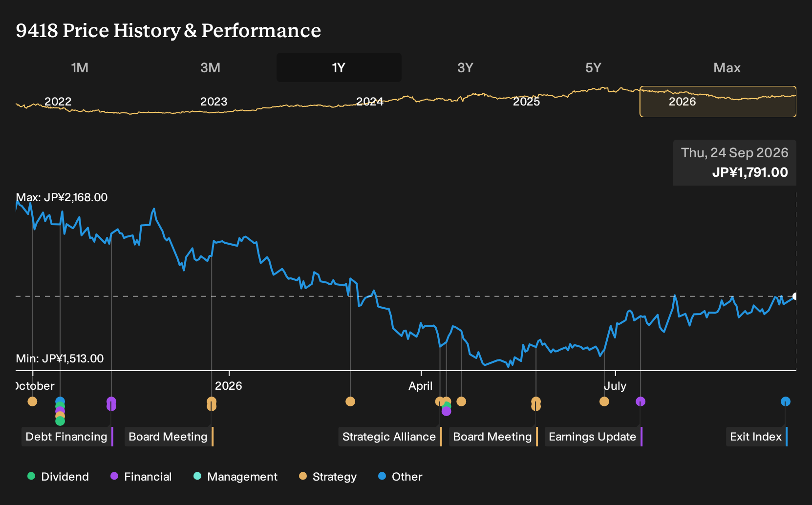The width and height of the screenshot is (812, 505).
Task: Open the Exit Index event label
Action: tap(756, 437)
